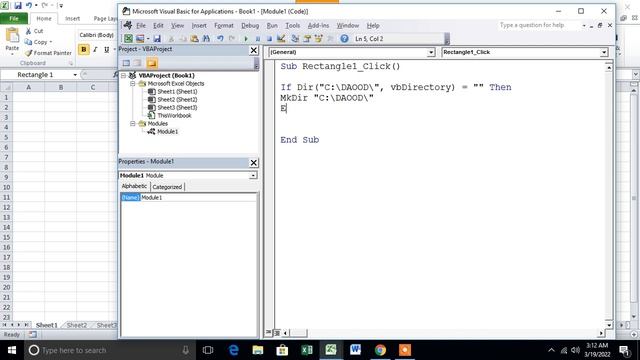The image size is (640, 360).
Task: Toggle Design Mode icon in VBA toolbar
Action: (x=281, y=39)
